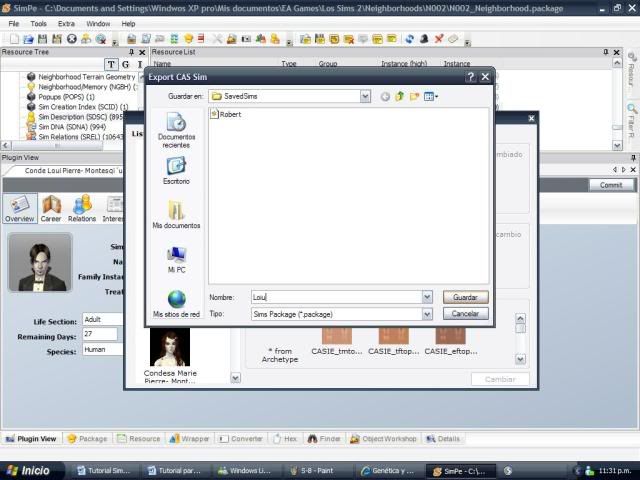Select Sim Description (SDSC) in Resource Tree
This screenshot has height=480, width=640.
click(x=76, y=117)
